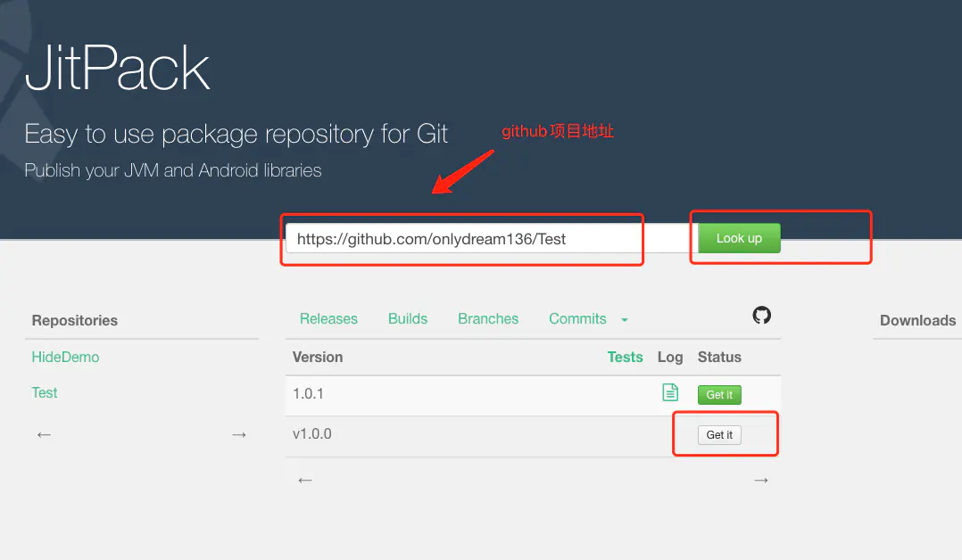The height and width of the screenshot is (560, 962).
Task: Select version text v1.0.0
Action: [311, 433]
